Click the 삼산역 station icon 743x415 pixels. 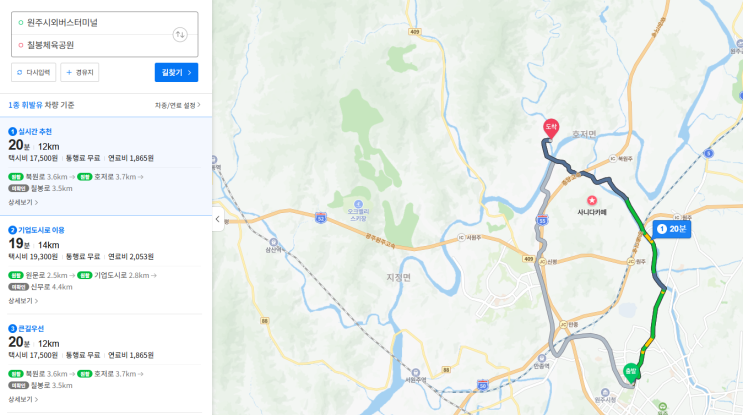click(273, 243)
